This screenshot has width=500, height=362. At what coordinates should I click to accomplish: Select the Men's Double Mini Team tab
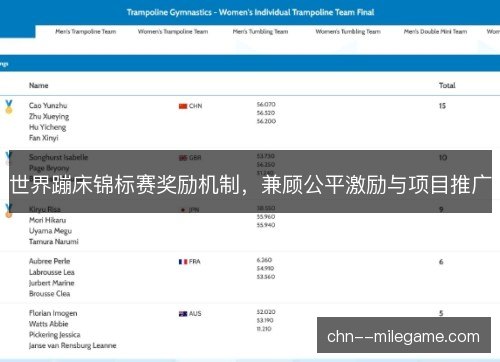435,32
